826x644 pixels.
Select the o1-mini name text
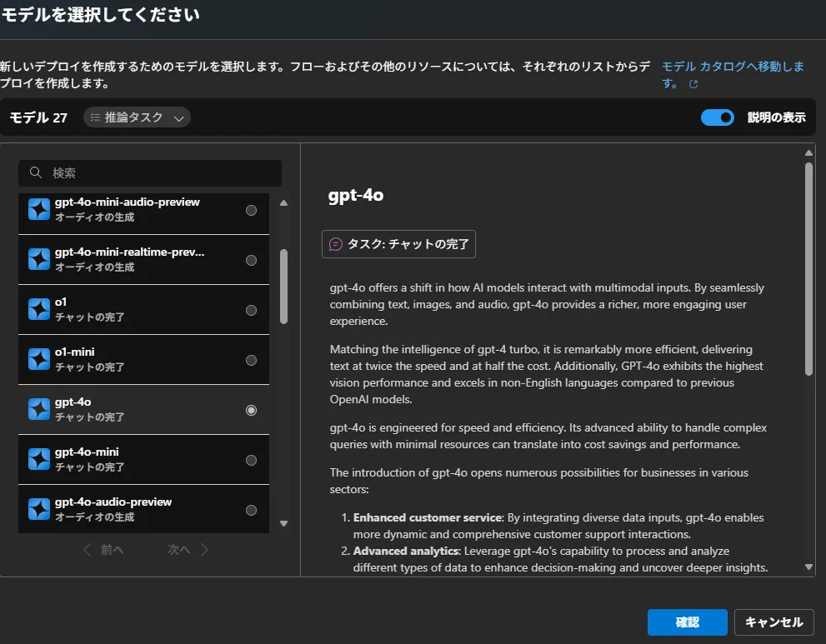click(75, 352)
